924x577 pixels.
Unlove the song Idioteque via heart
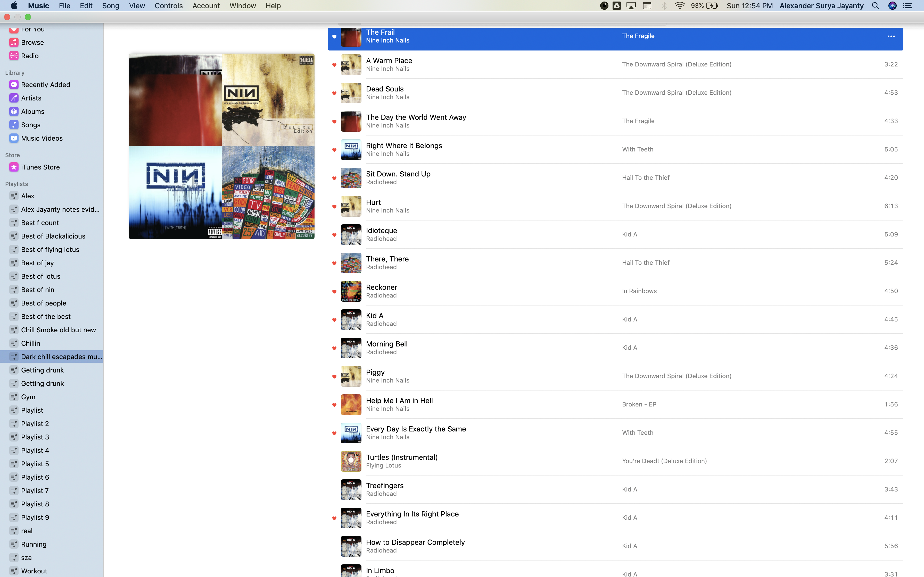pos(334,235)
